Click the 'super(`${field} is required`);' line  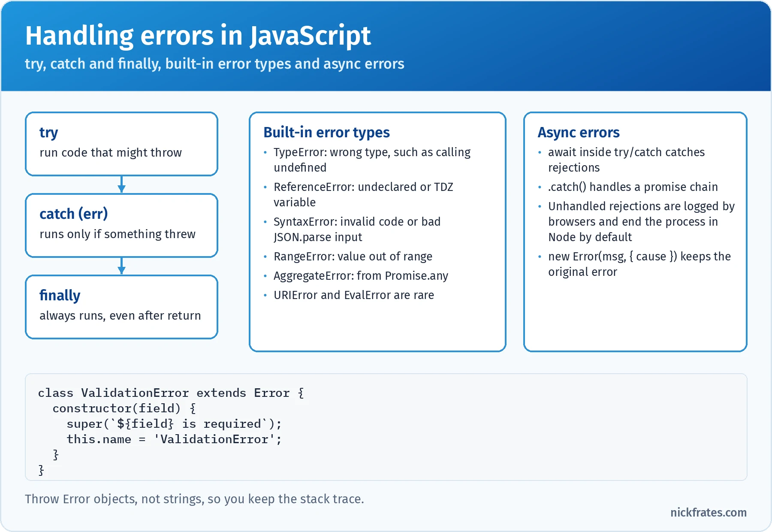(x=174, y=424)
